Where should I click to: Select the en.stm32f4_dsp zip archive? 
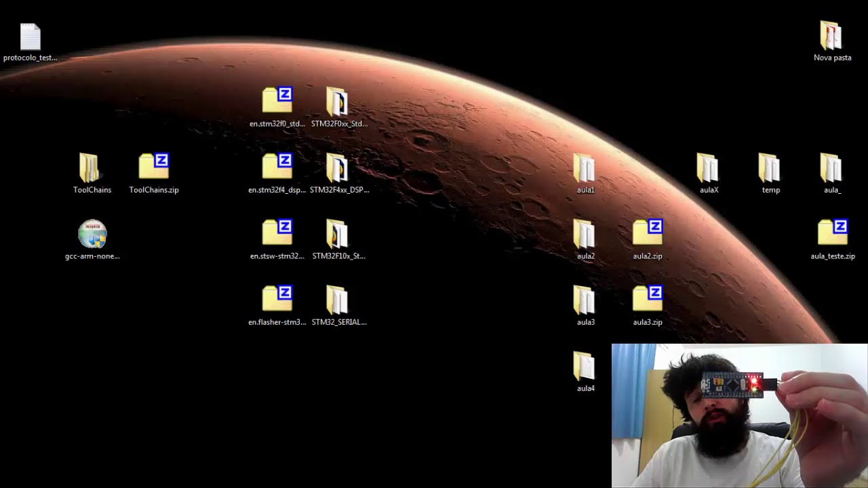tap(277, 166)
